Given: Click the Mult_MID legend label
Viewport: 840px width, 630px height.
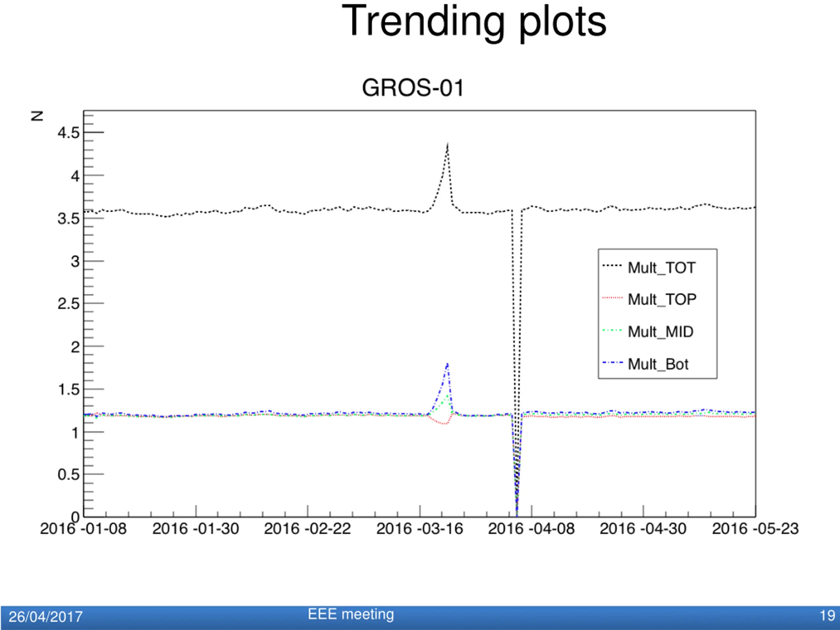Looking at the screenshot, I should [661, 332].
